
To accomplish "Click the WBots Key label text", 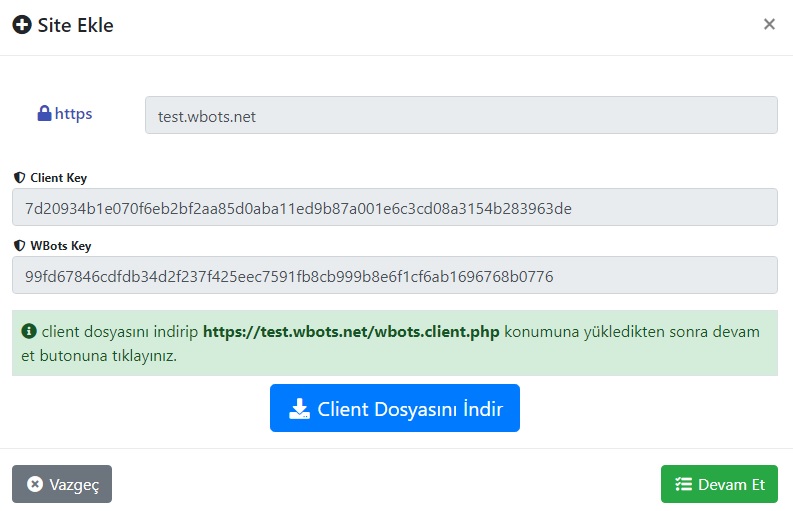I will 61,245.
